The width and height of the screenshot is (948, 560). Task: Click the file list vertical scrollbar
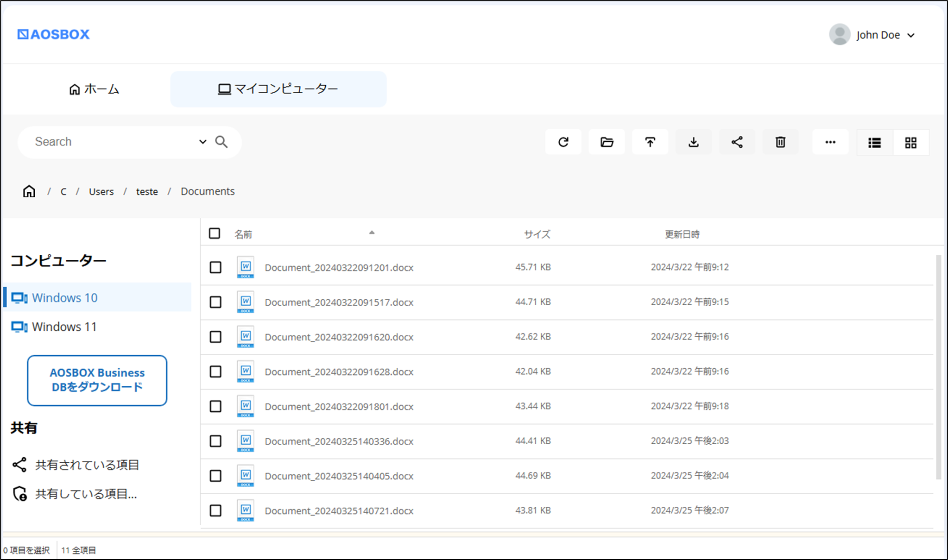point(938,367)
